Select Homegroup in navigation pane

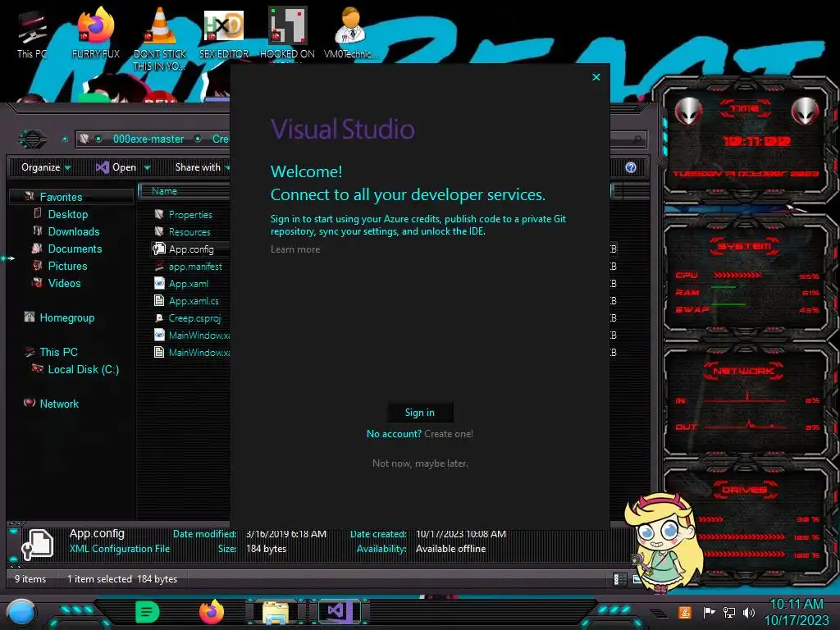click(x=67, y=317)
